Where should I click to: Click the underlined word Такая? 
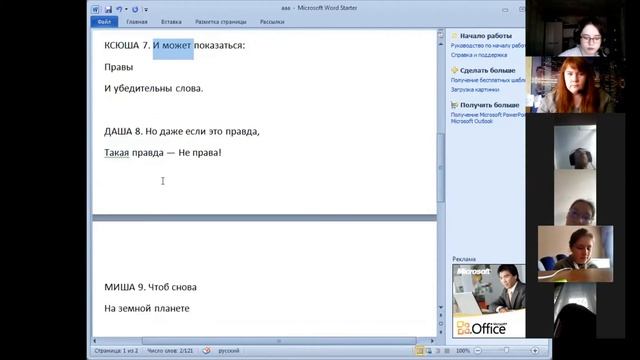click(116, 153)
